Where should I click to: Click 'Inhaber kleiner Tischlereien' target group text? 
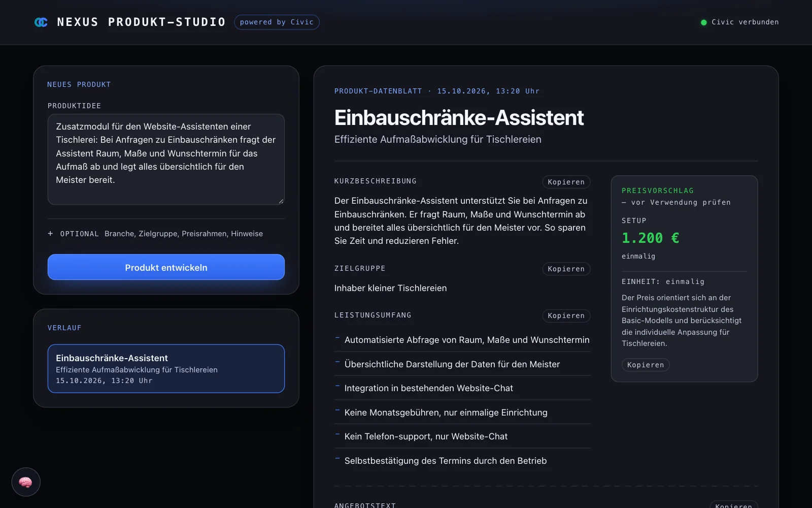click(x=391, y=288)
